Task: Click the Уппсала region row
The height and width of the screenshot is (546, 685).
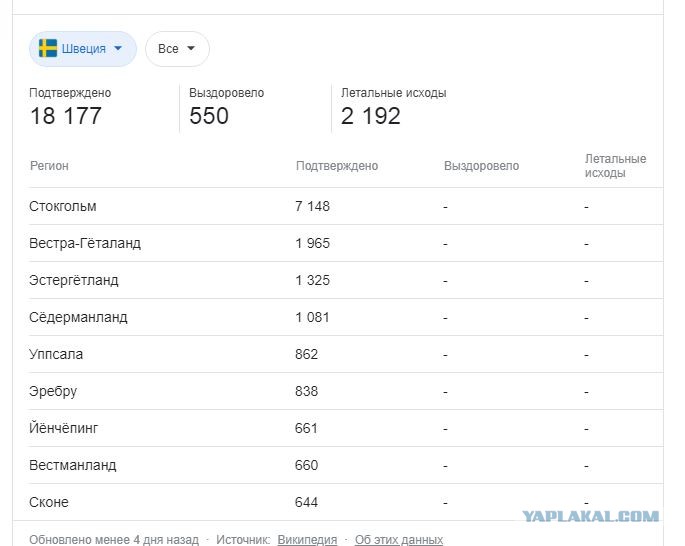Action: pos(346,354)
